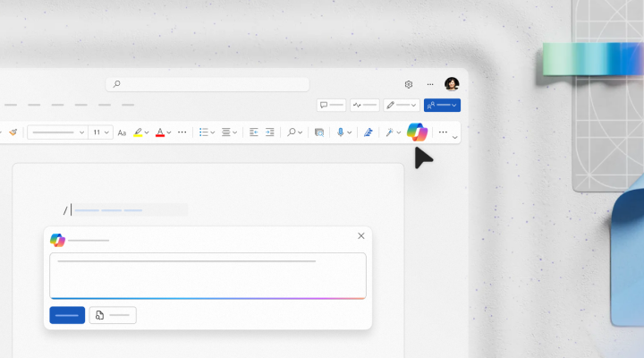Click the blue Share button
Viewport: 644px width, 358px height.
pyautogui.click(x=442, y=105)
